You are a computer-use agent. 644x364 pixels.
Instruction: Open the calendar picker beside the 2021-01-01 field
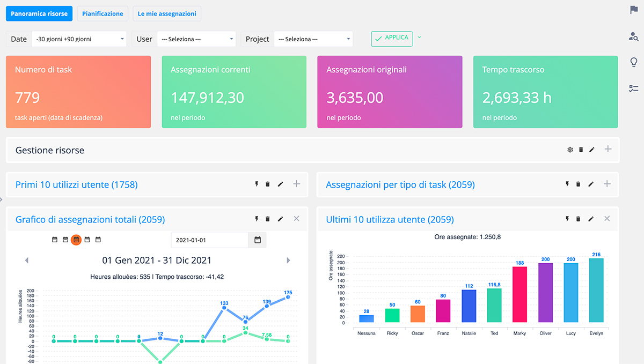[257, 240]
